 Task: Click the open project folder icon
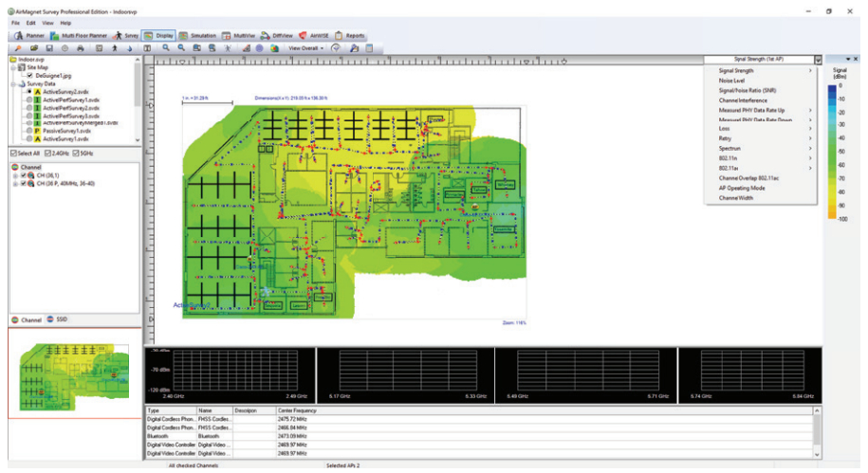(x=34, y=48)
